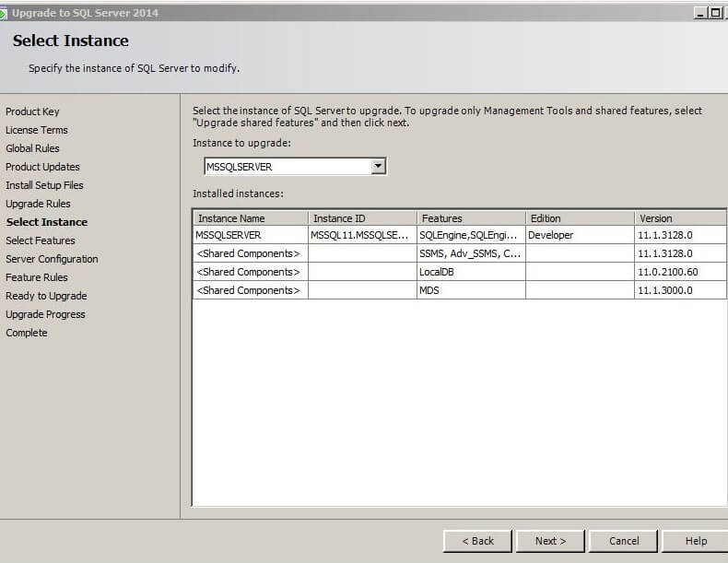Screen dimensions: 728x563
Task: Select the Feature Rules step
Action: coord(37,277)
